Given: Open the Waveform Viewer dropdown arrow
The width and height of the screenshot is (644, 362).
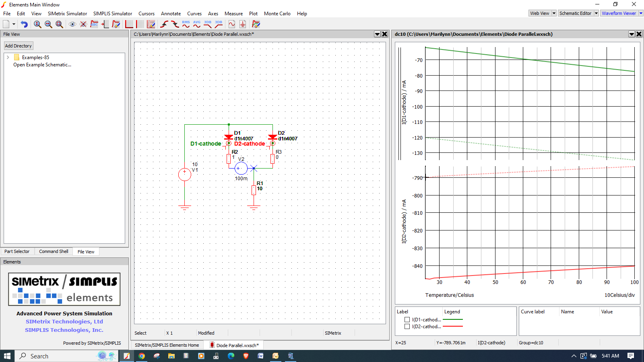Looking at the screenshot, I should [641, 13].
